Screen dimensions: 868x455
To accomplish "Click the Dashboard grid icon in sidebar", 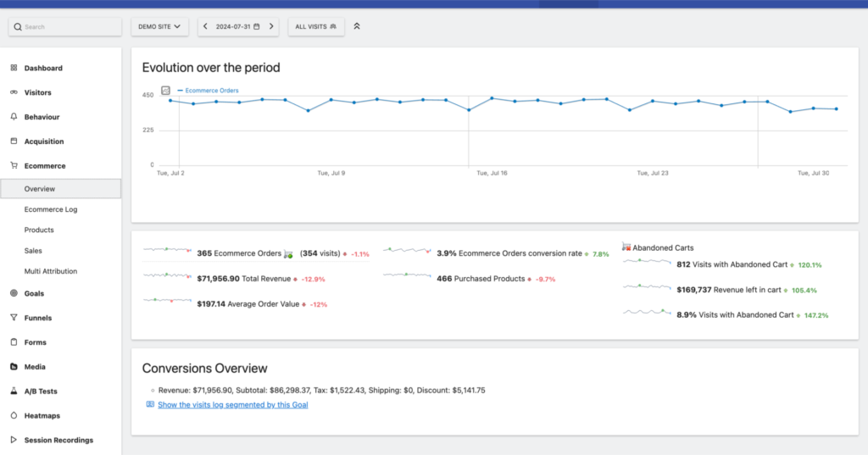I will [14, 68].
